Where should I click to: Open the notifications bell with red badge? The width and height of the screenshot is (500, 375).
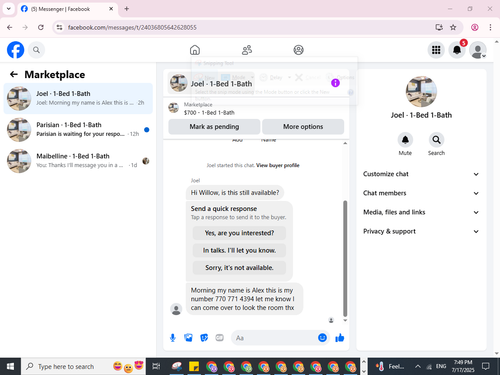pyautogui.click(x=457, y=50)
